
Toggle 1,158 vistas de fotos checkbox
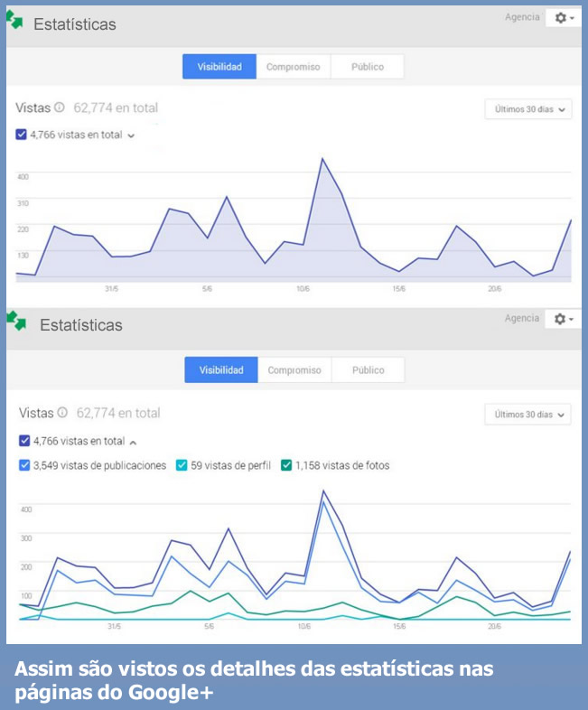point(286,465)
